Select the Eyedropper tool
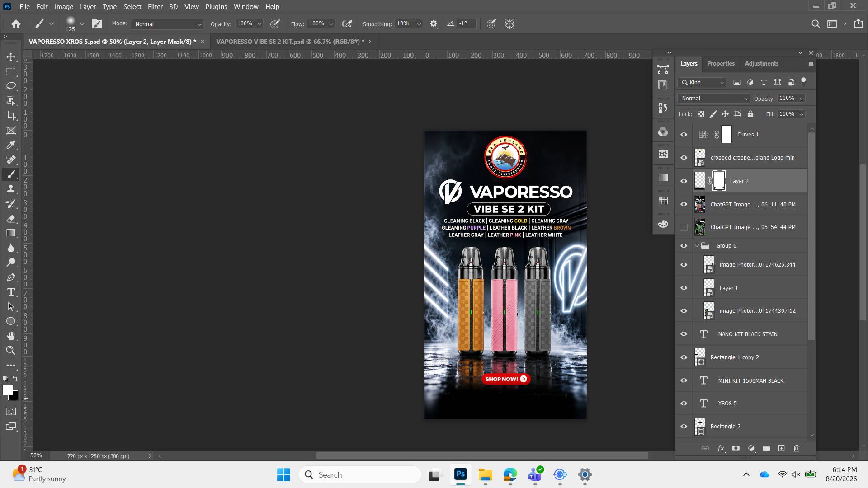868x488 pixels. click(x=11, y=145)
